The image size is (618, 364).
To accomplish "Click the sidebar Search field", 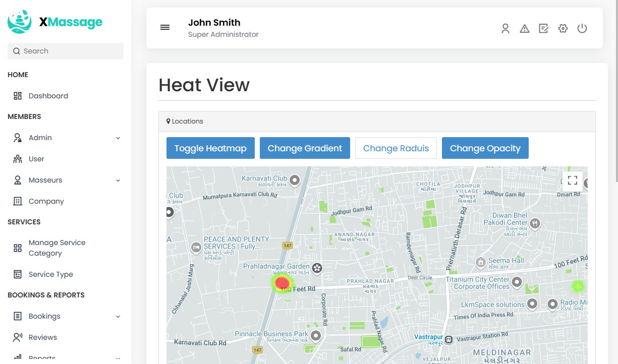I will (x=66, y=51).
